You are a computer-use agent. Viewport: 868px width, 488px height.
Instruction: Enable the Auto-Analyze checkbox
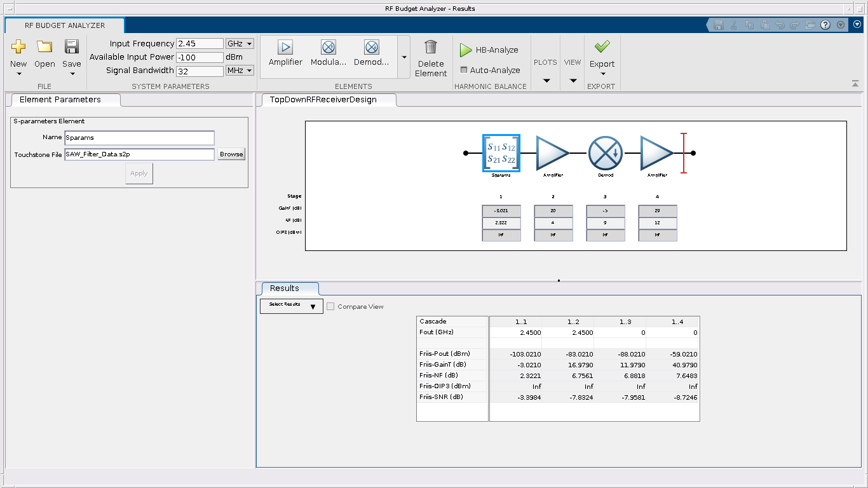tap(464, 70)
